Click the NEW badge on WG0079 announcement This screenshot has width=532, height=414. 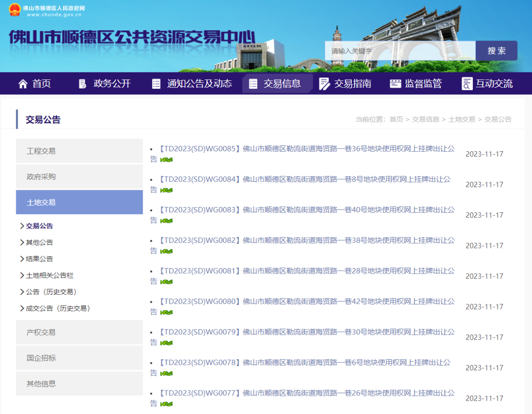[x=166, y=343]
